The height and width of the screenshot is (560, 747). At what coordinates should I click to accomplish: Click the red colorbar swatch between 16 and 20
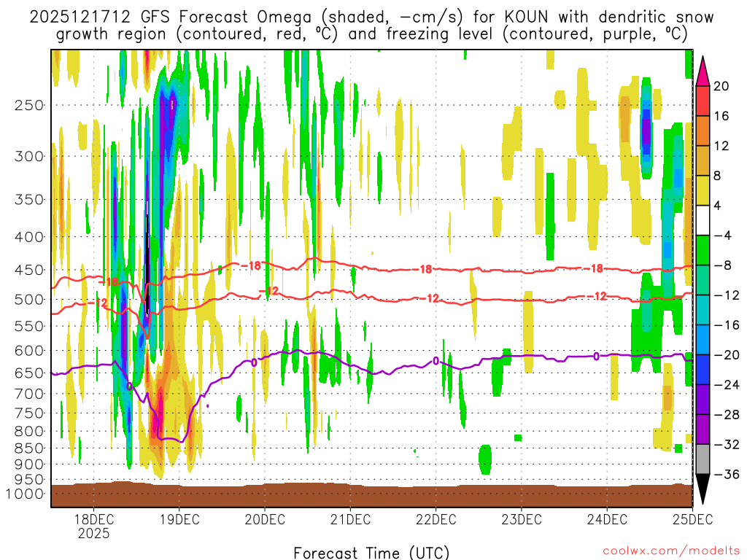(703, 101)
